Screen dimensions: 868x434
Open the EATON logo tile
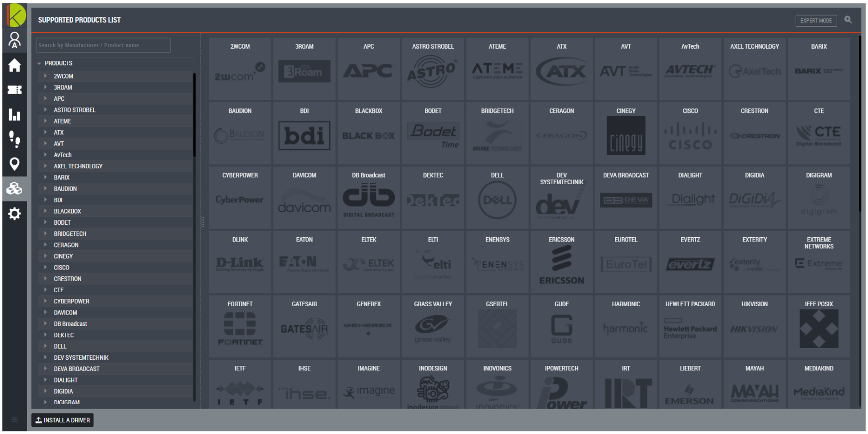[304, 262]
